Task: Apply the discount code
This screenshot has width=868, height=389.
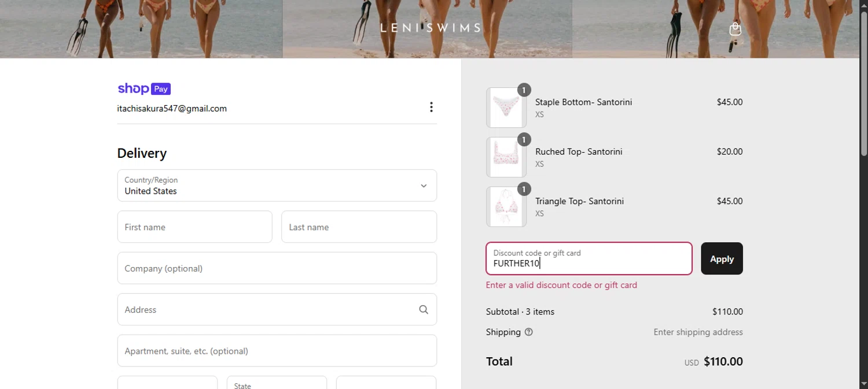Action: pyautogui.click(x=722, y=258)
